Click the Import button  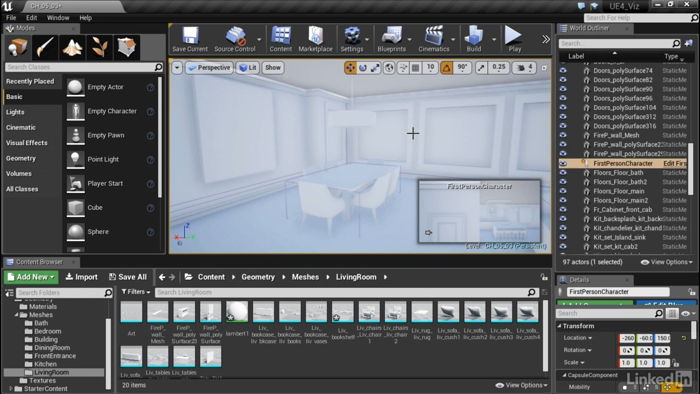coord(82,277)
